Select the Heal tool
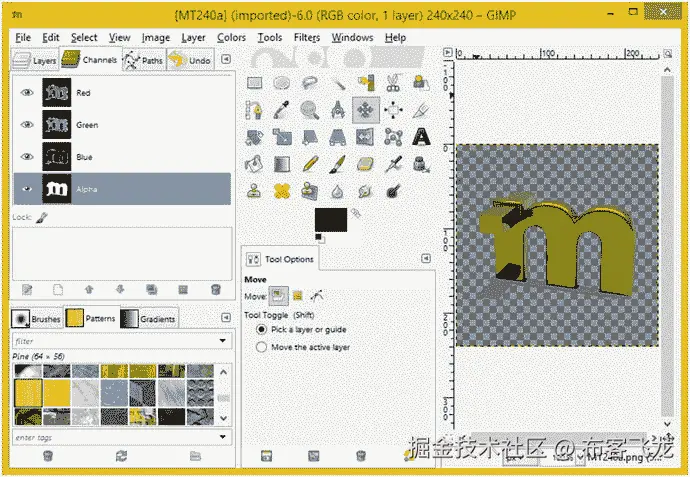 (282, 191)
